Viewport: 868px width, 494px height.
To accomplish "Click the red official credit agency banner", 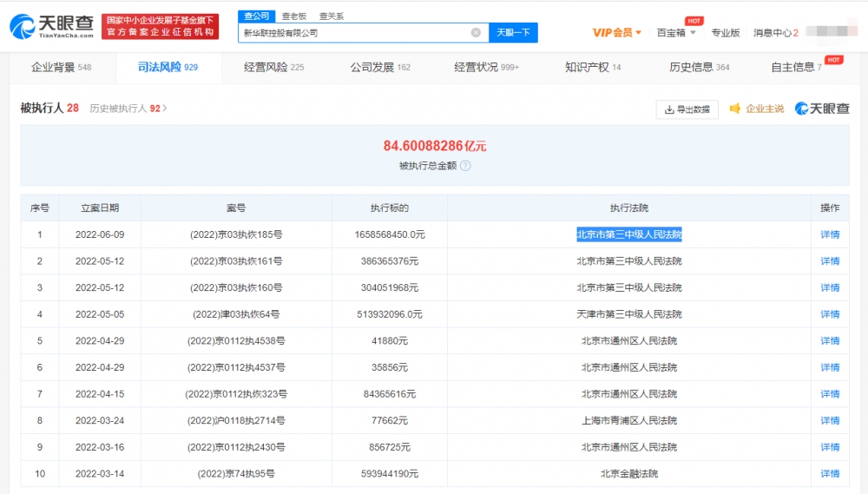I will pos(160,26).
